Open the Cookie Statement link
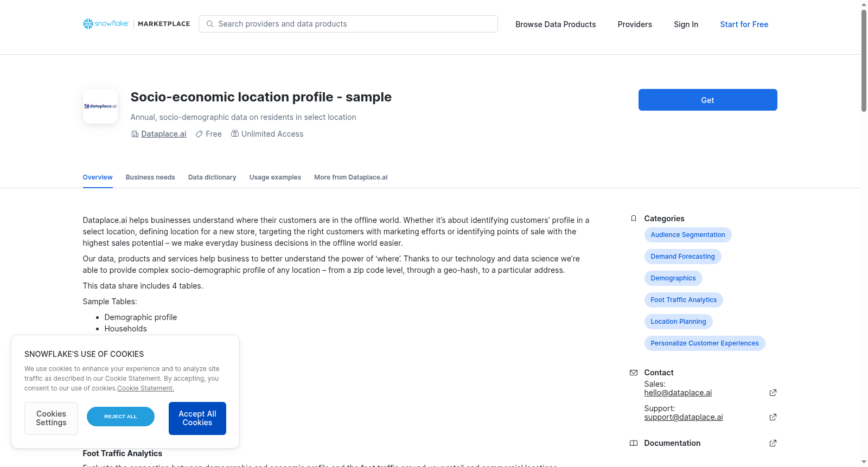868x467 pixels. pyautogui.click(x=145, y=388)
